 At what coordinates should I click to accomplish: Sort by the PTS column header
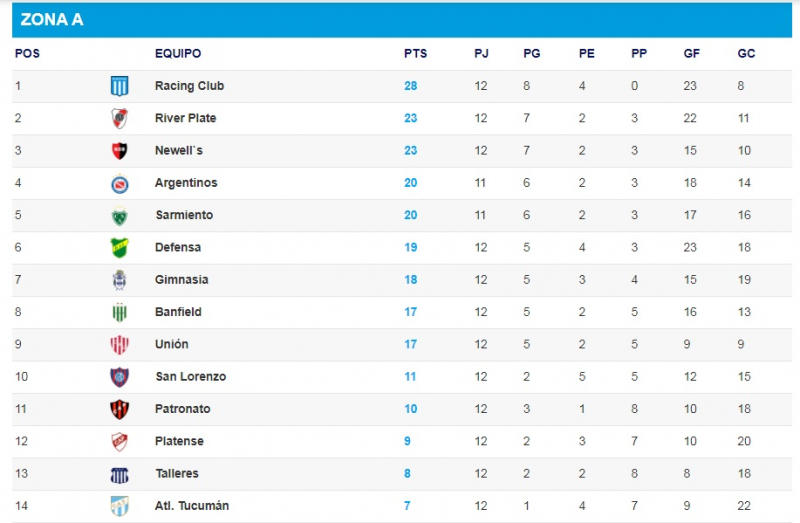click(x=415, y=54)
